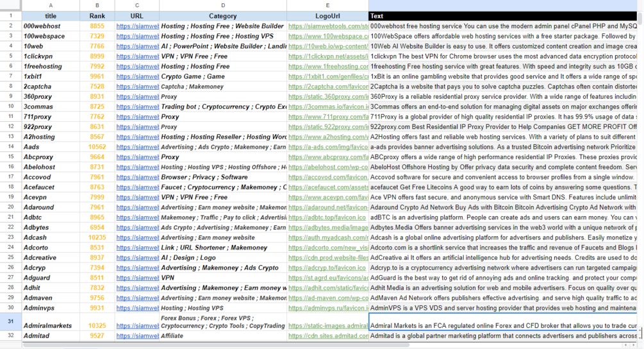Viewport: 644px width, 349px height.
Task: Open the adbtc.top favicon.ico link
Action: (327, 217)
